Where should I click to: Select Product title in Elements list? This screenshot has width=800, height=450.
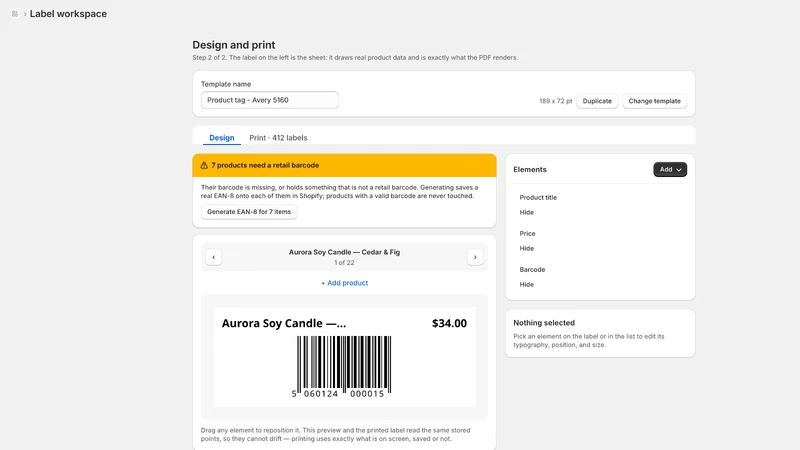tap(538, 197)
